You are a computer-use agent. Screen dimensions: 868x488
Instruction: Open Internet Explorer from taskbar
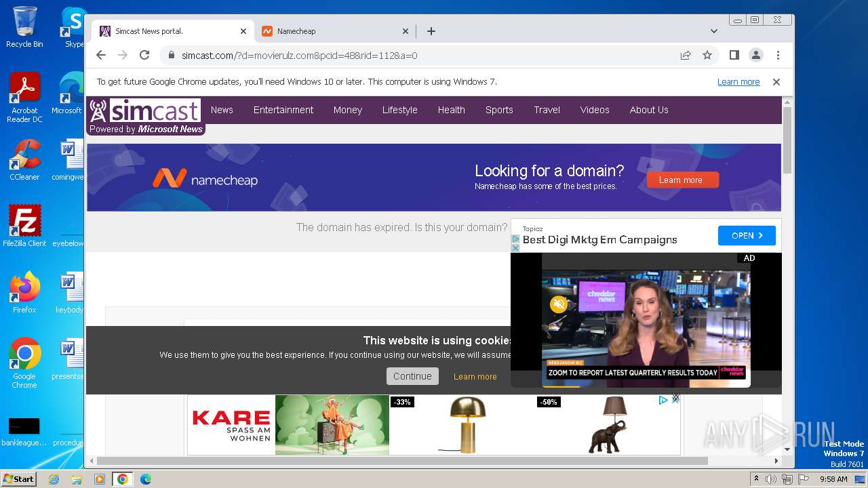[x=54, y=479]
